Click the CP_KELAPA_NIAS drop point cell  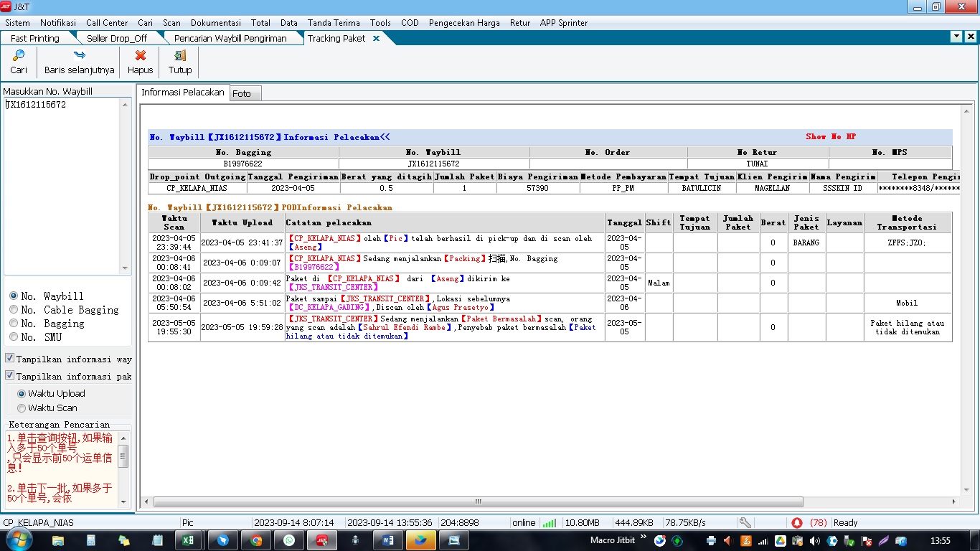(x=197, y=188)
